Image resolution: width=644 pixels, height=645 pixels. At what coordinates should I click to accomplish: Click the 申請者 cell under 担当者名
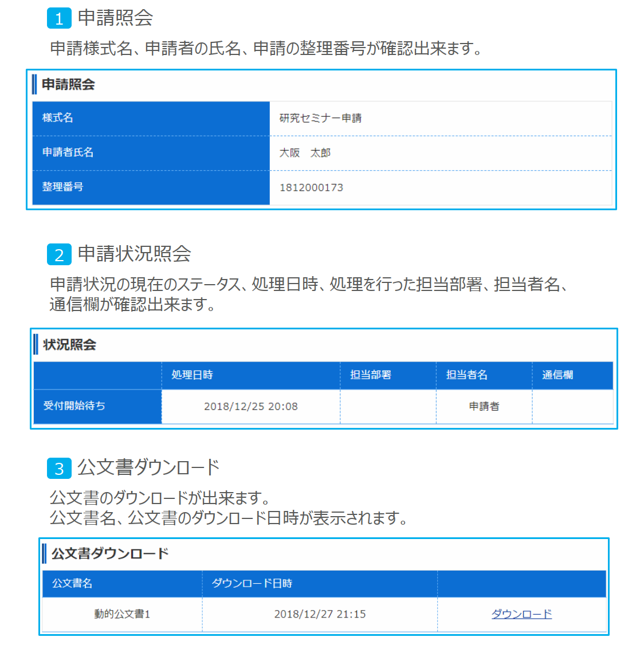click(484, 406)
